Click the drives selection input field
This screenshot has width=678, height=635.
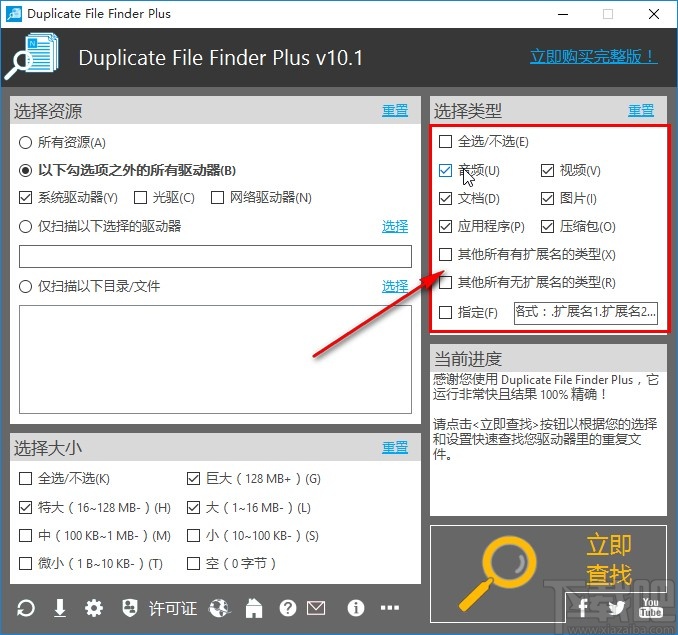(215, 256)
